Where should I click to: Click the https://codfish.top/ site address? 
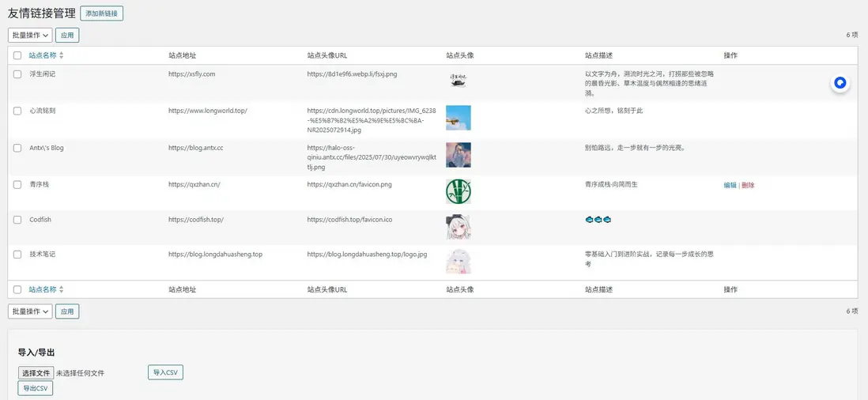click(196, 220)
